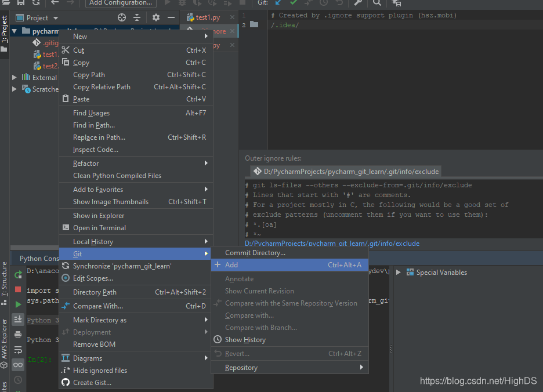543x392 pixels.
Task: Click the Print icon in console toolbar
Action: tap(18, 335)
